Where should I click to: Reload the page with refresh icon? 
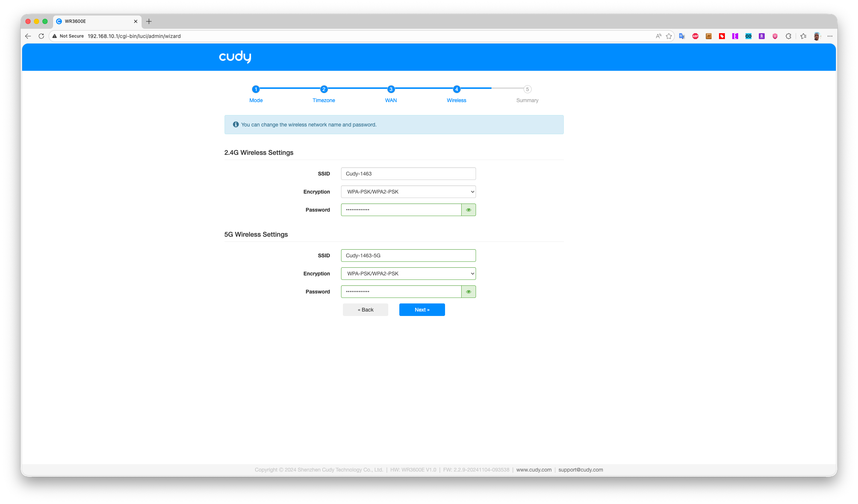[x=41, y=36]
